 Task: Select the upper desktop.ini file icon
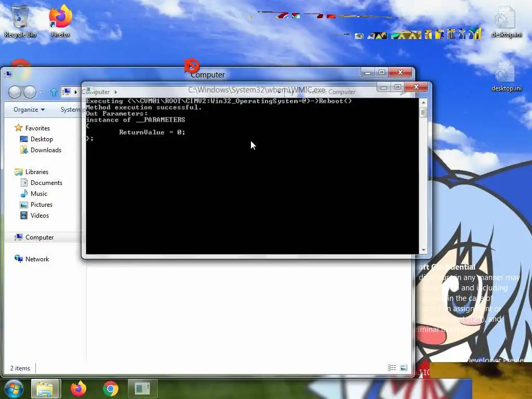pos(506,21)
